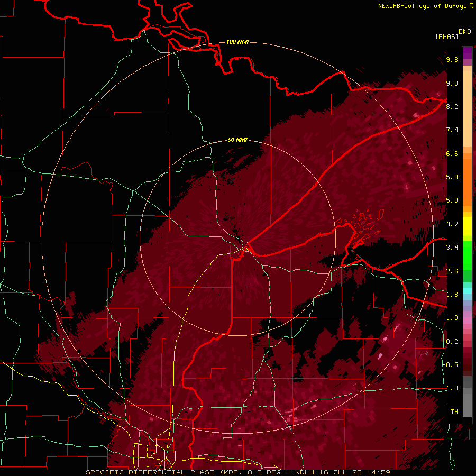
Task: Click the yellow segment of the color bar
Action: [x=467, y=226]
